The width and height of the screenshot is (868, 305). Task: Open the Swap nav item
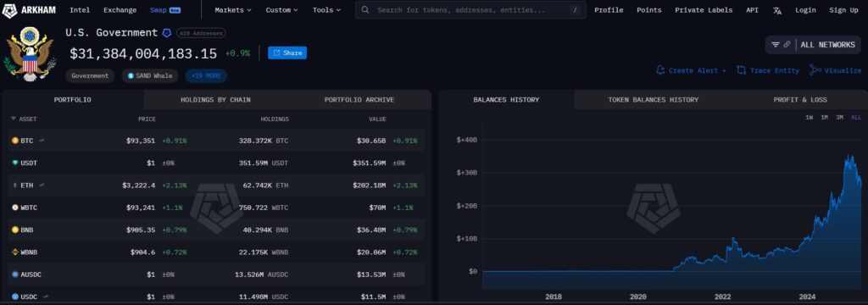click(165, 10)
